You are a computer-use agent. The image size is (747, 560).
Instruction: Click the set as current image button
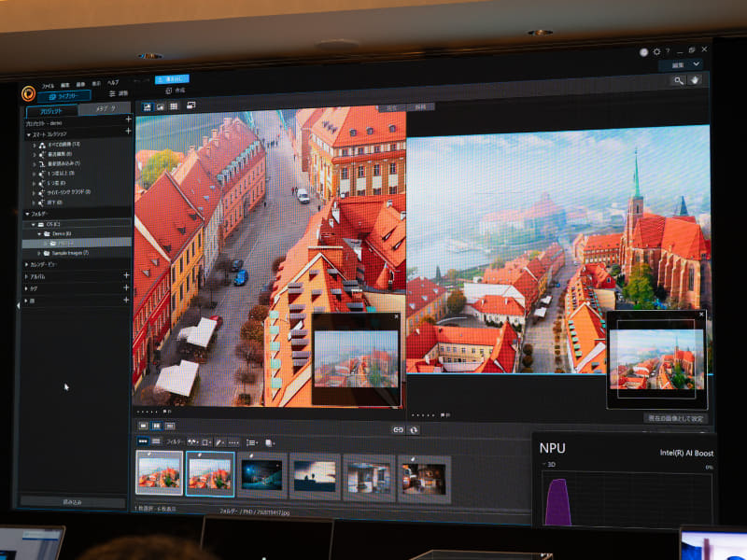point(675,418)
